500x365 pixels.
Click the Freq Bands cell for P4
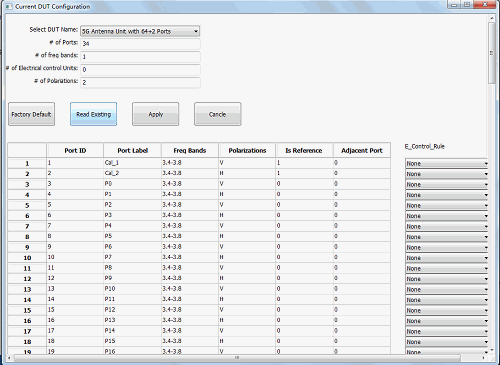(190, 226)
